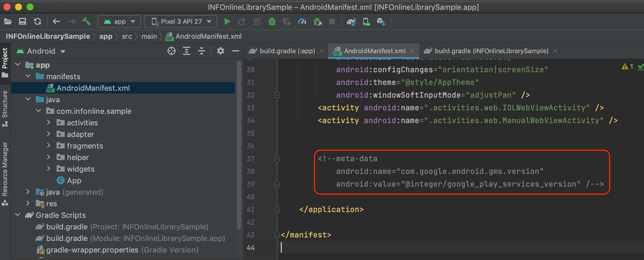Viewport: 644px width, 260px height.
Task: Click the project tree vertical scrollbar
Action: pos(239,144)
